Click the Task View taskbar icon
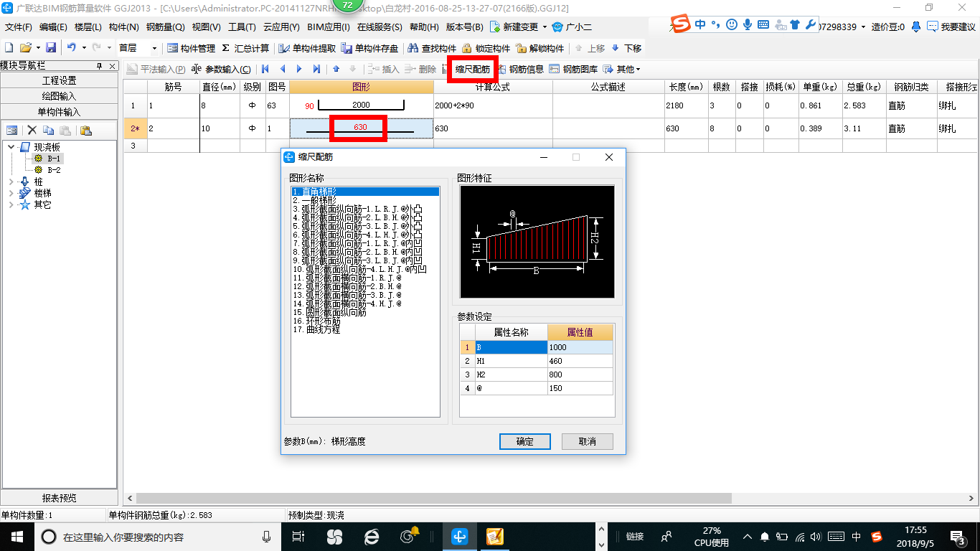 [298, 536]
